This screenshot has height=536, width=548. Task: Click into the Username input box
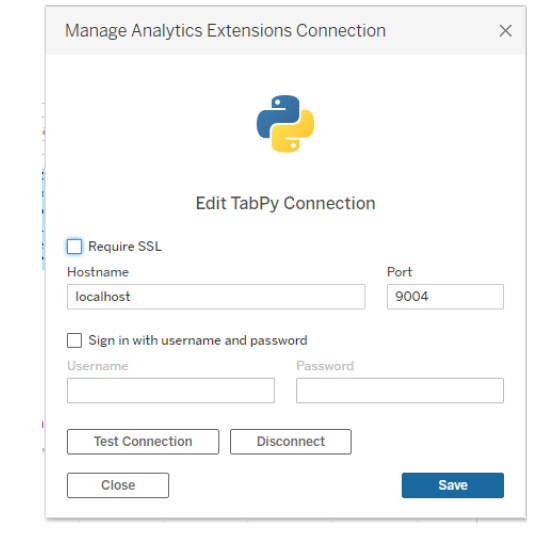[171, 390]
